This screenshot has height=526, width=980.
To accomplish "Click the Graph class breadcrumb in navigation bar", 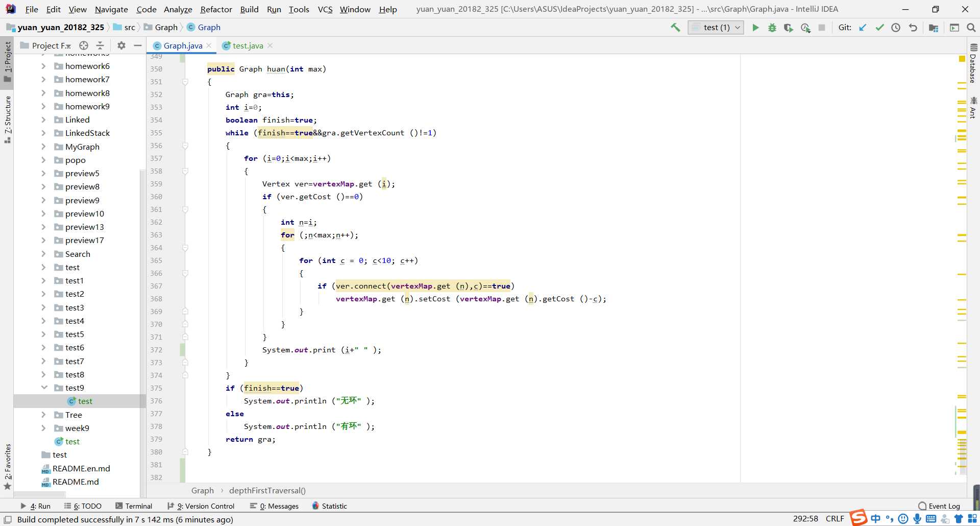I will pos(204,28).
